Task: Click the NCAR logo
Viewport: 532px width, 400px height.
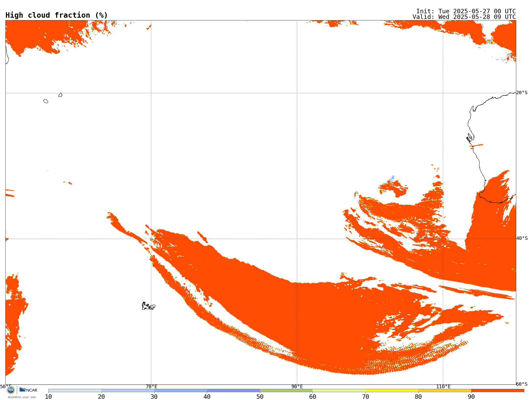Action: click(x=28, y=390)
